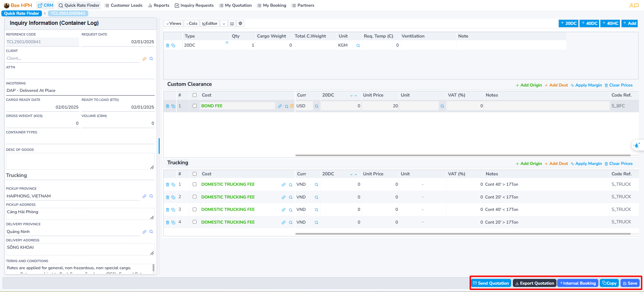
Task: Tick the BOND FEE row checkbox
Action: click(195, 106)
